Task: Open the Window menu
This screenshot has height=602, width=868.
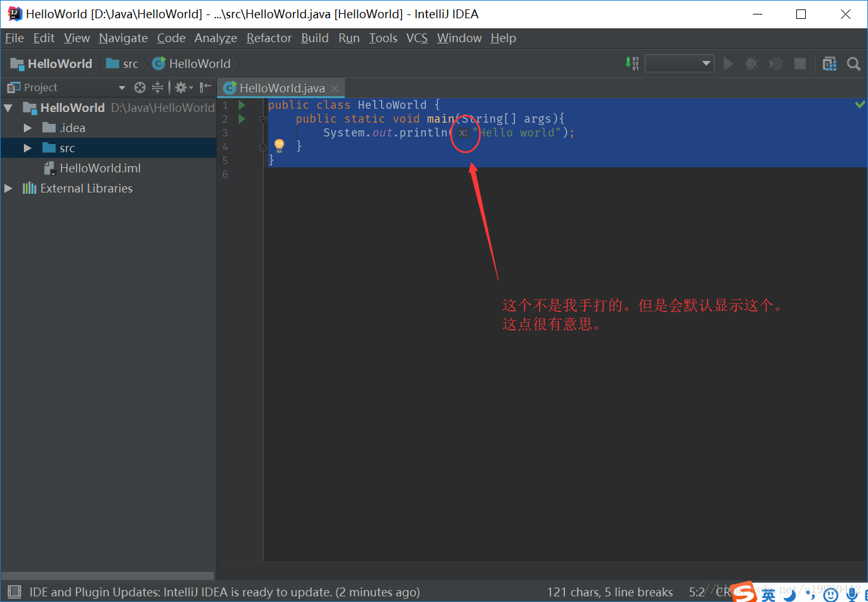Action: coord(459,38)
